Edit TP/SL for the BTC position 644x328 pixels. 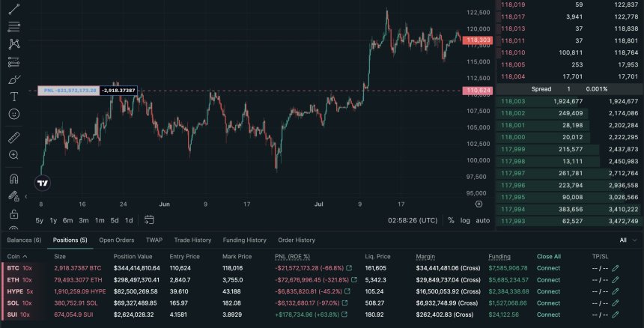click(616, 267)
